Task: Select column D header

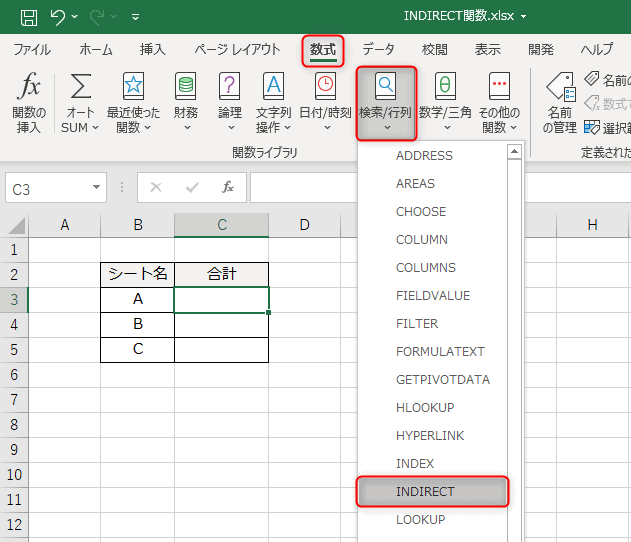Action: 305,225
